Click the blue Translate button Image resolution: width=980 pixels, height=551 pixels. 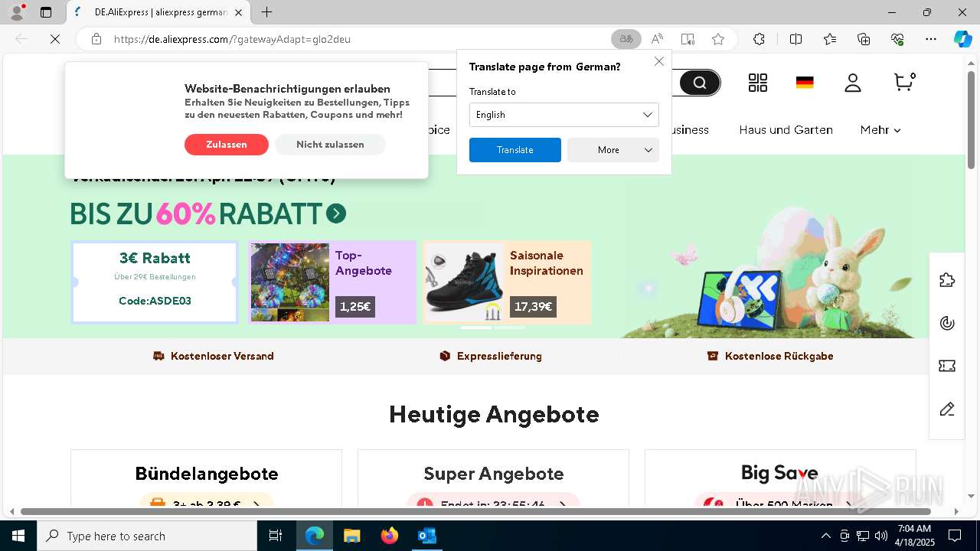(514, 150)
